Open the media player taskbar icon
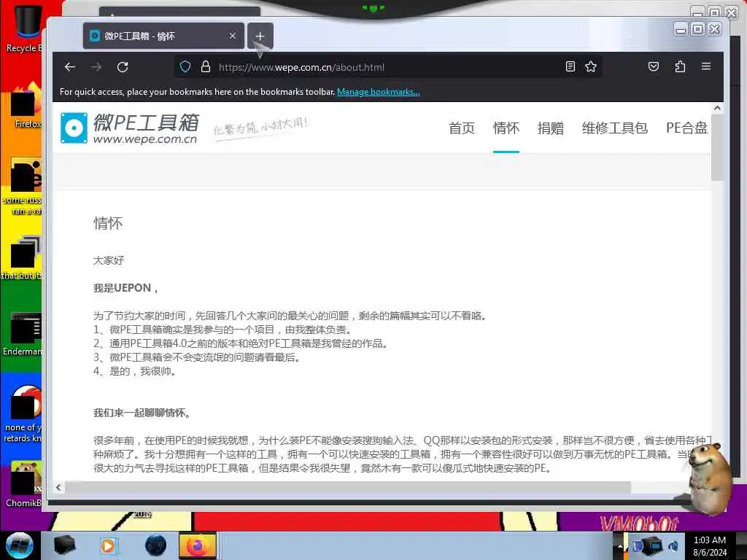Image resolution: width=747 pixels, height=560 pixels. coord(108,545)
